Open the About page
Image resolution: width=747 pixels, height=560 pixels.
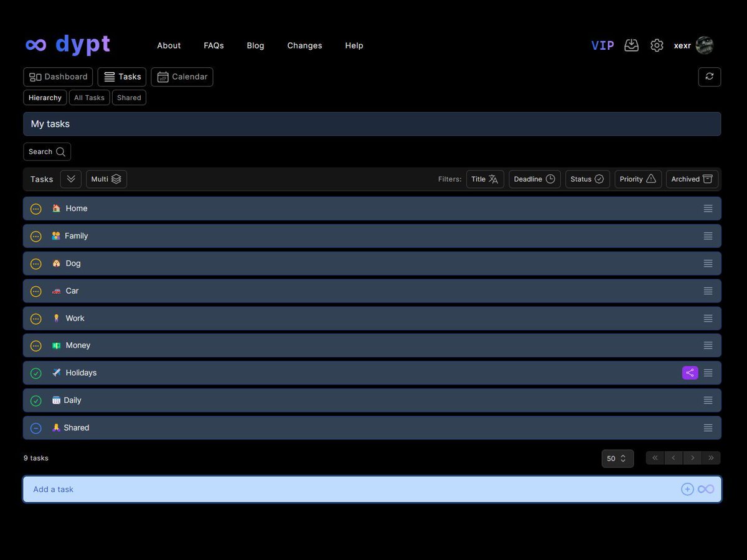coord(169,45)
